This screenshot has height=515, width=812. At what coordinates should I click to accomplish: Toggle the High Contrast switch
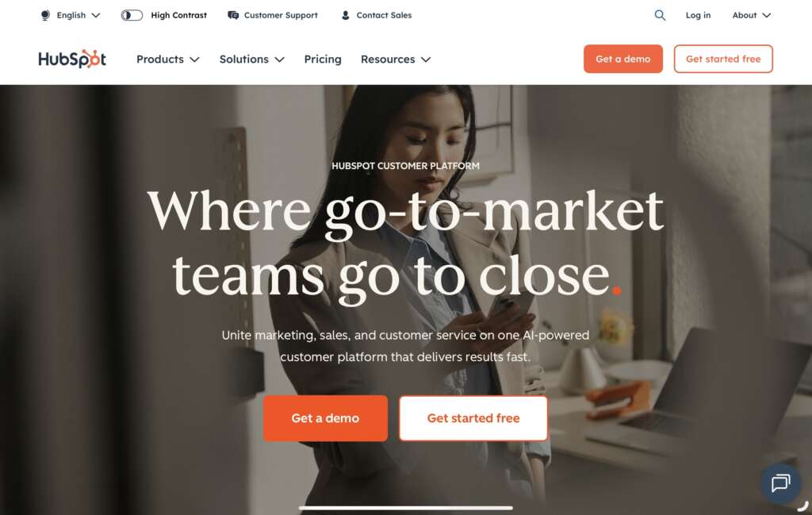tap(132, 15)
